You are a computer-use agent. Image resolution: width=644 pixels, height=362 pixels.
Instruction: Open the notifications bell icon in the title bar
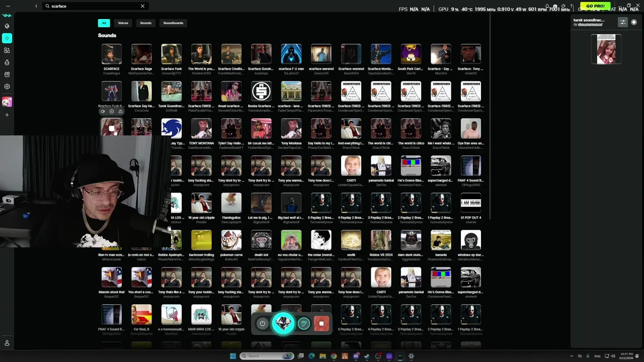pos(547,7)
